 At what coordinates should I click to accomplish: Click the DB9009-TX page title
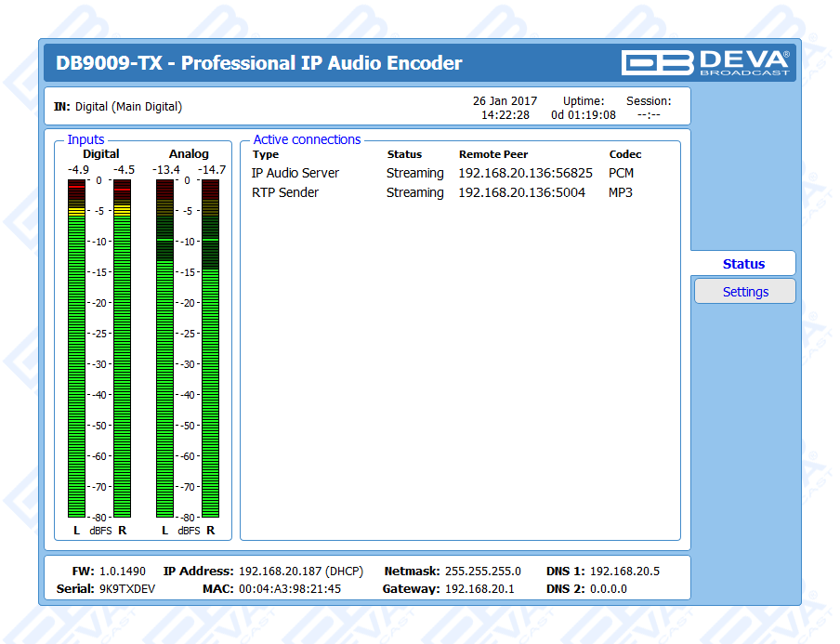[259, 63]
